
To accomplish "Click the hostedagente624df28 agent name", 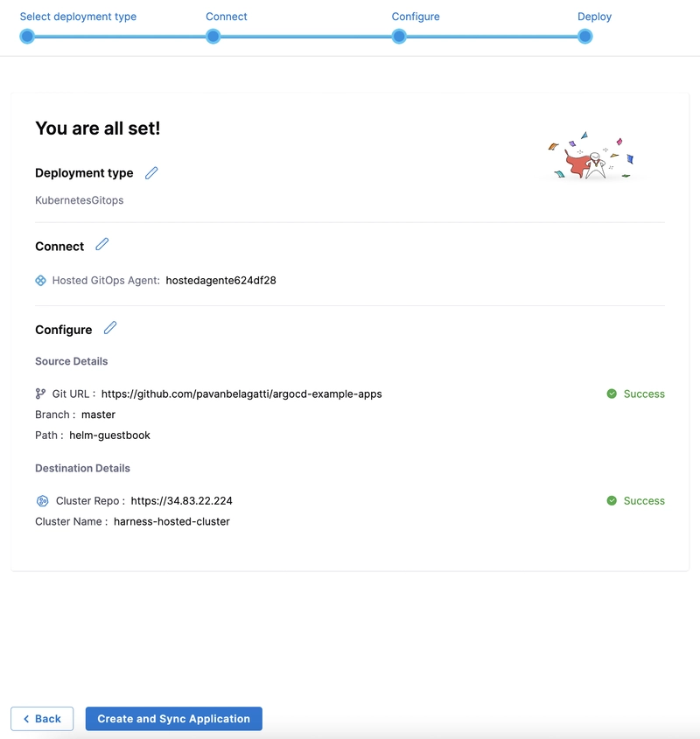I will coord(220,281).
